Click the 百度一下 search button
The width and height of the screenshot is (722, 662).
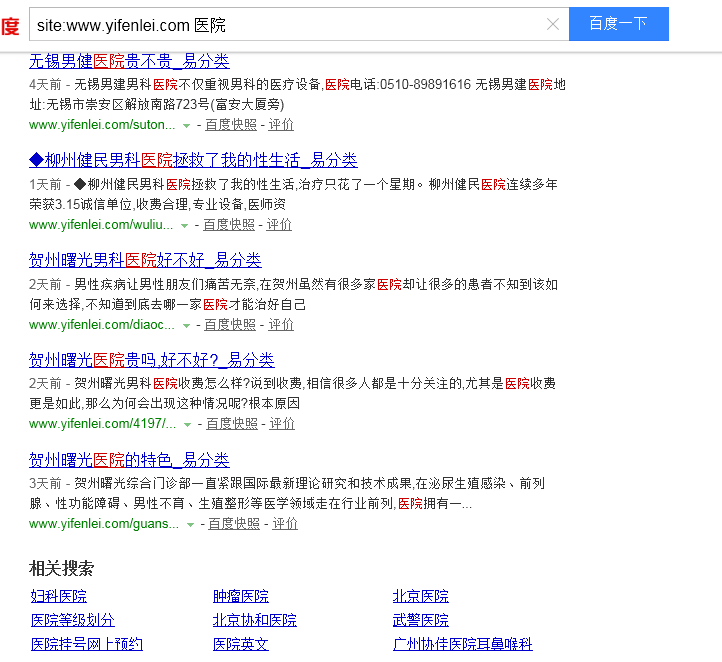pos(618,24)
